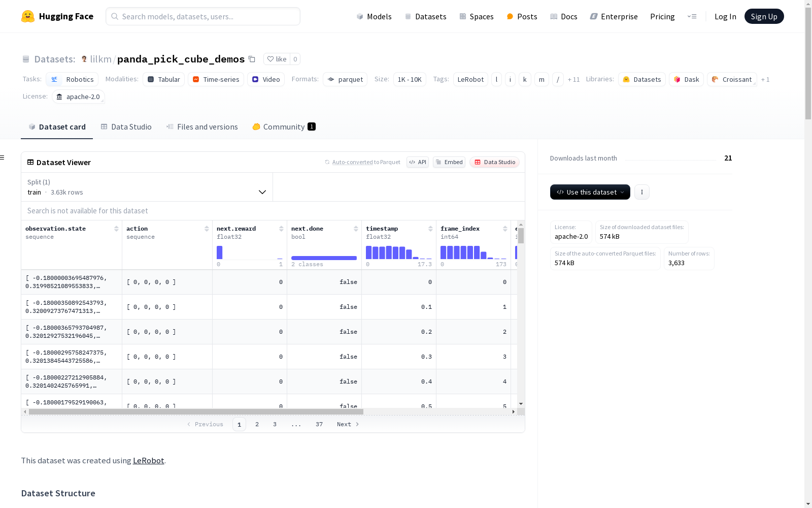The height and width of the screenshot is (508, 812).
Task: Go to page 2 of the table
Action: pos(257,424)
